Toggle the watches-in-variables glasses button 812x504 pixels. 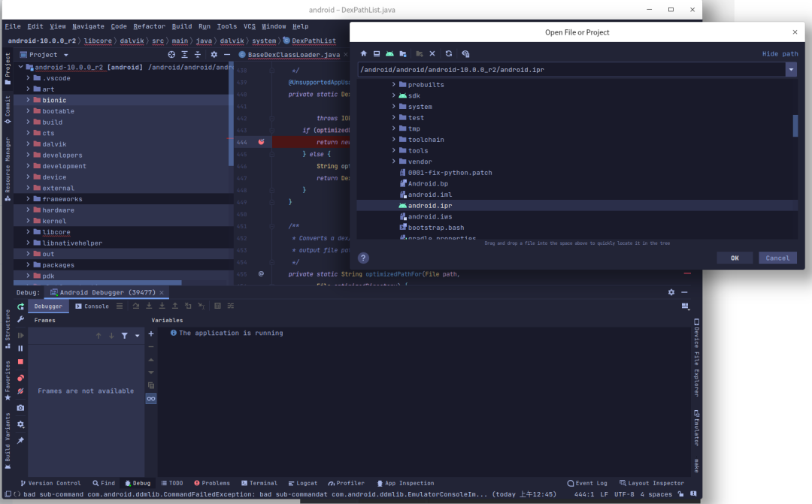(151, 398)
